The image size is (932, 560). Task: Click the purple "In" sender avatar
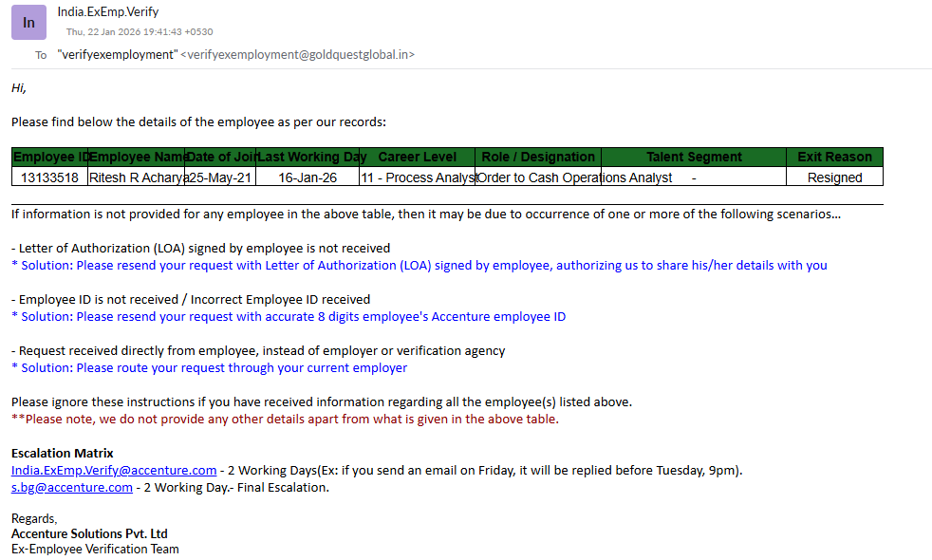(x=28, y=22)
